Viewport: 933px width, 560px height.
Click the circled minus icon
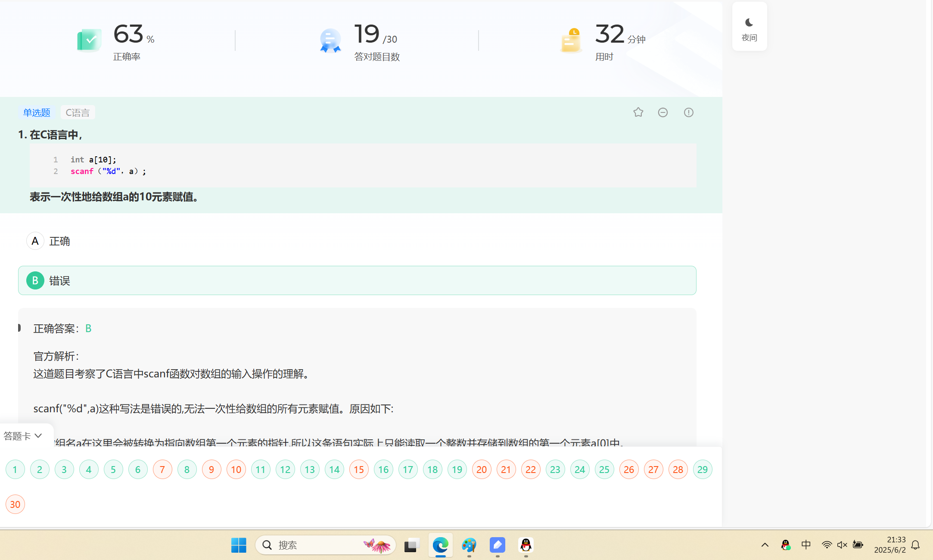tap(663, 112)
